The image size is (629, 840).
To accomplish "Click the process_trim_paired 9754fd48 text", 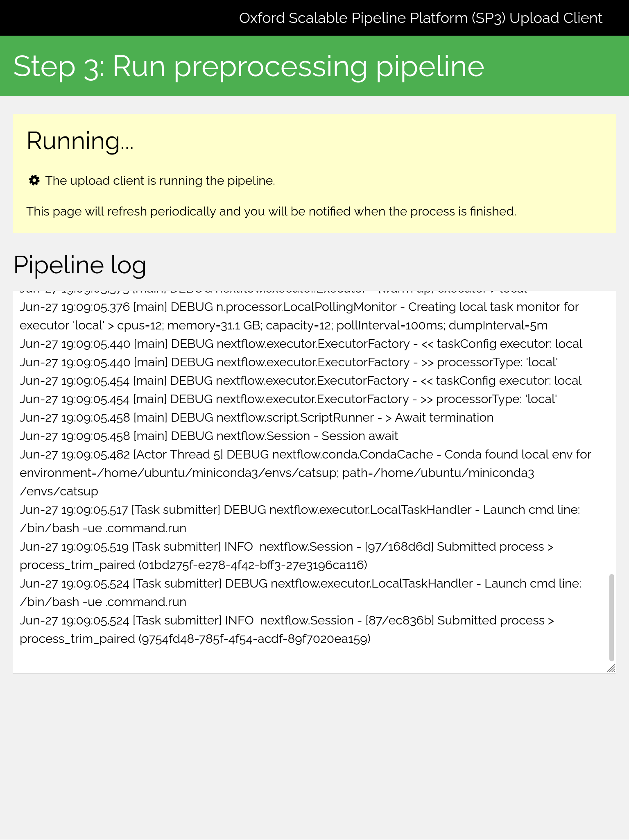I will (x=195, y=639).
